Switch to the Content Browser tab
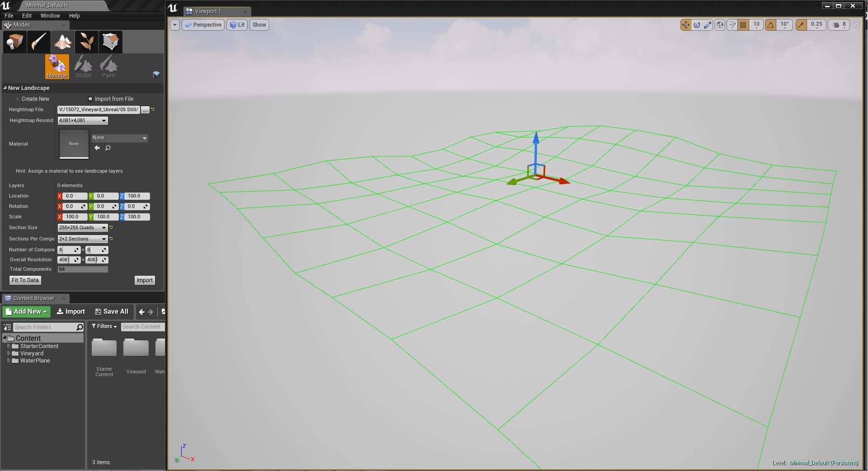868x471 pixels. tap(34, 298)
